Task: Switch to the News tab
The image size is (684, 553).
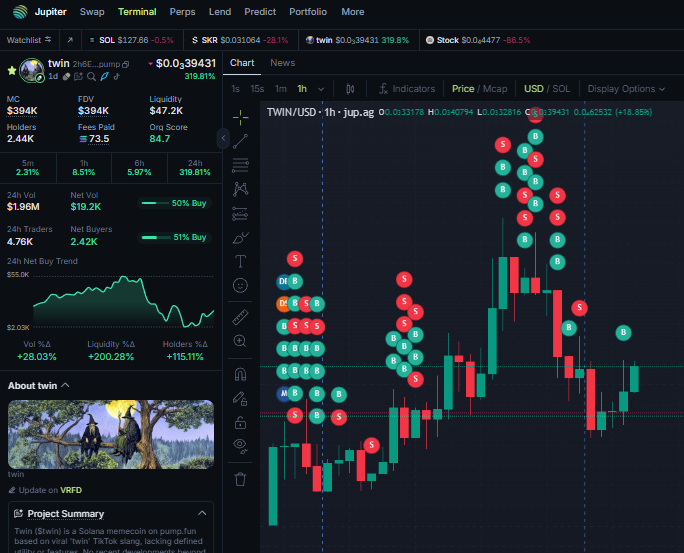Action: click(283, 63)
